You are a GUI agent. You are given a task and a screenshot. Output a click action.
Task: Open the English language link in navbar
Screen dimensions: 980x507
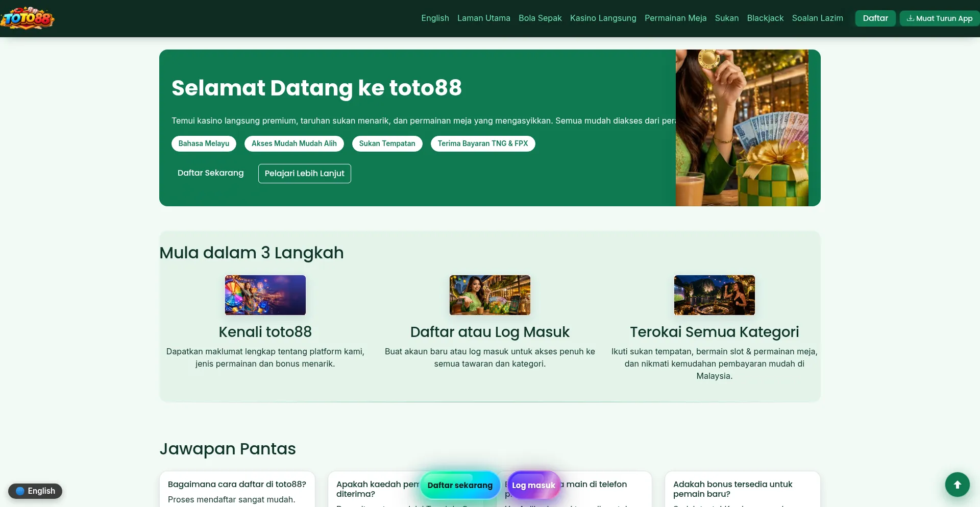[435, 18]
